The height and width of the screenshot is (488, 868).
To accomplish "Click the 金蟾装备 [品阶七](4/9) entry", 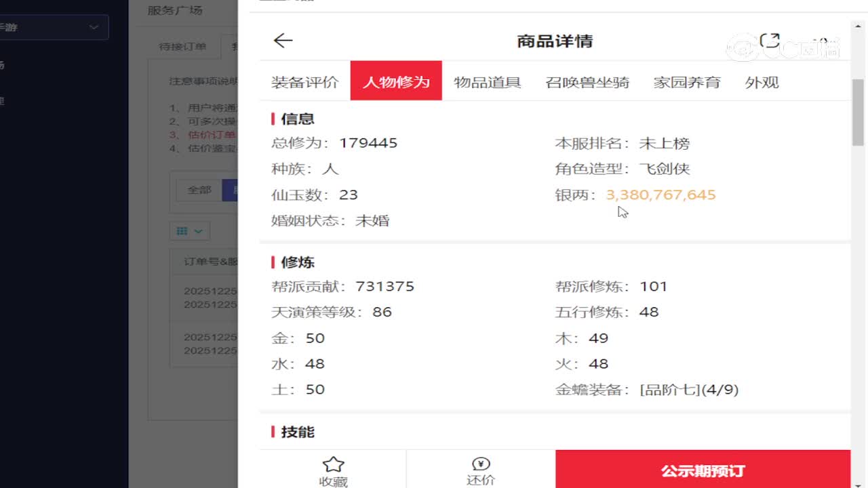I will tap(647, 389).
